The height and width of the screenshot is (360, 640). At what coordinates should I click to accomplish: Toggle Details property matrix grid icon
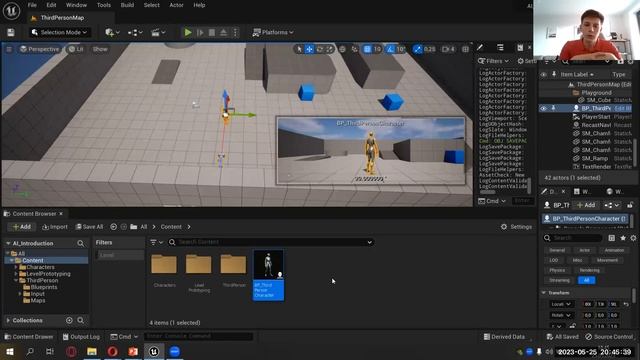[x=611, y=238]
